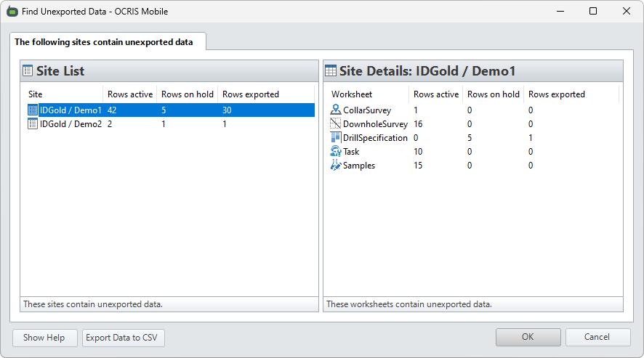Select the IDGold / Demo1 site name
This screenshot has height=358, width=644.
click(x=71, y=110)
